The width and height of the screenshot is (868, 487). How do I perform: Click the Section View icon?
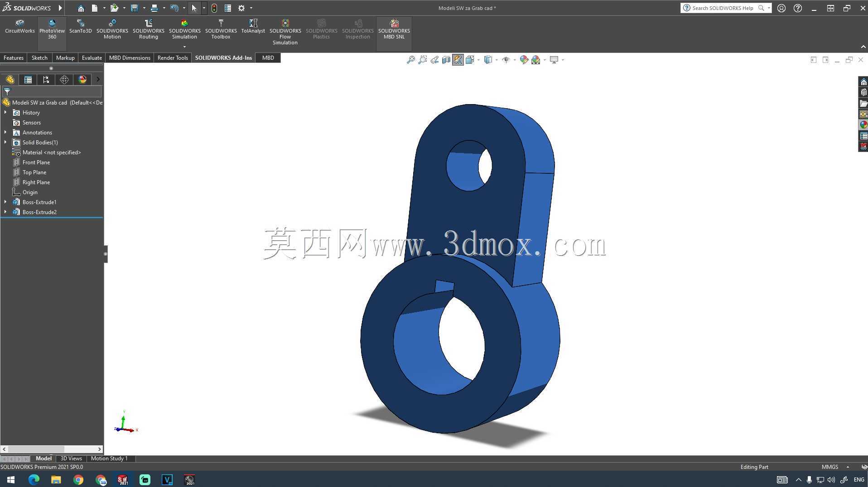coord(446,60)
